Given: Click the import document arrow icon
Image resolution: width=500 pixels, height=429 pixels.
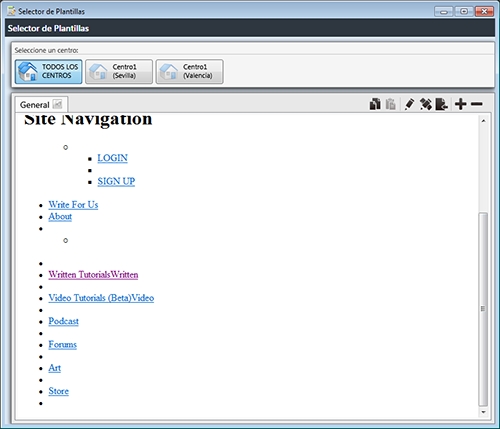Looking at the screenshot, I should (x=442, y=104).
